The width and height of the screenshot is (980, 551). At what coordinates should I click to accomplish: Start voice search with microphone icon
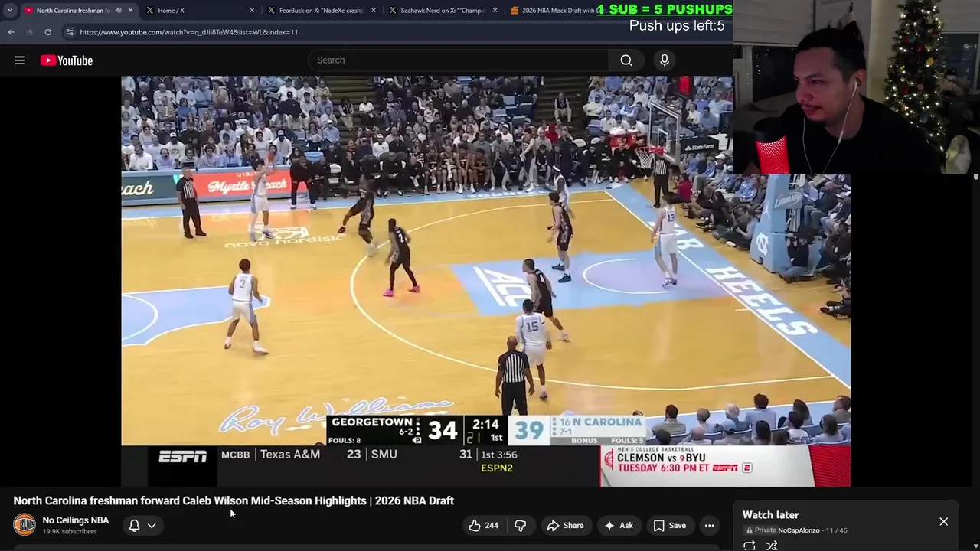[665, 60]
